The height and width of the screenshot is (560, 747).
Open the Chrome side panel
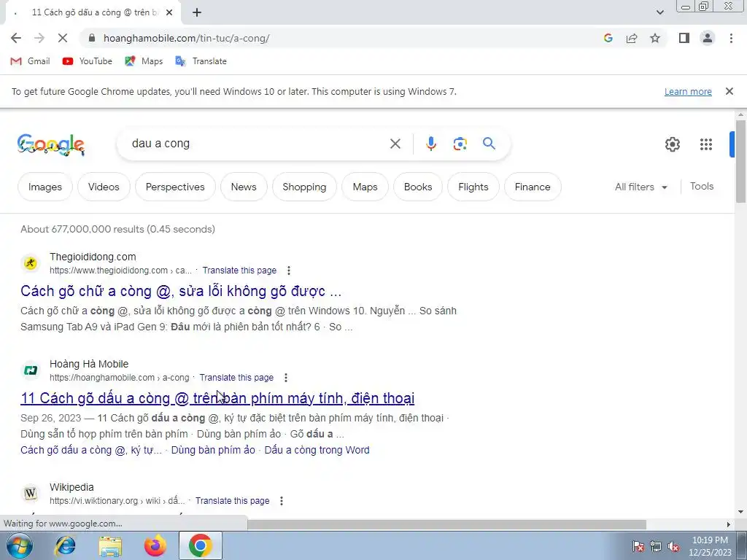pyautogui.click(x=684, y=38)
